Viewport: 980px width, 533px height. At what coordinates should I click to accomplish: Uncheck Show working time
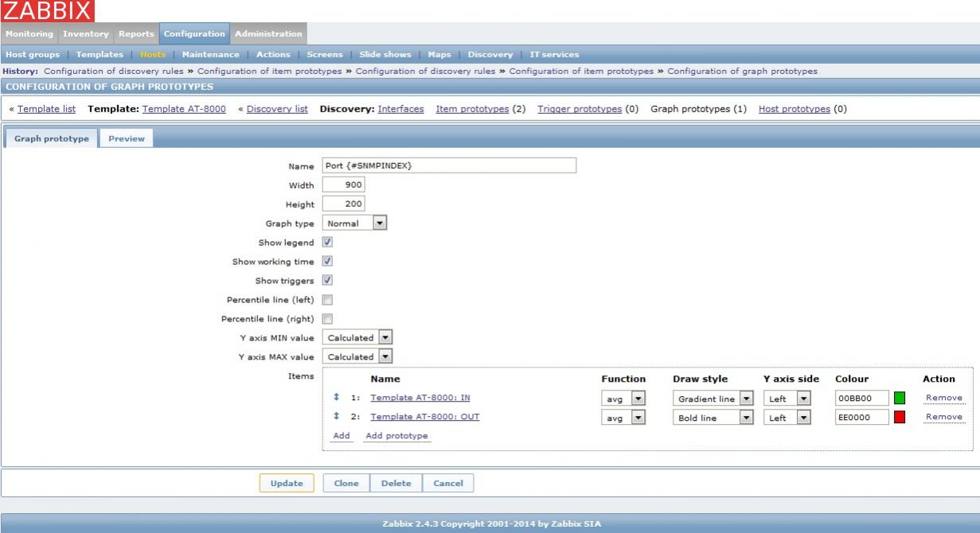(x=327, y=261)
